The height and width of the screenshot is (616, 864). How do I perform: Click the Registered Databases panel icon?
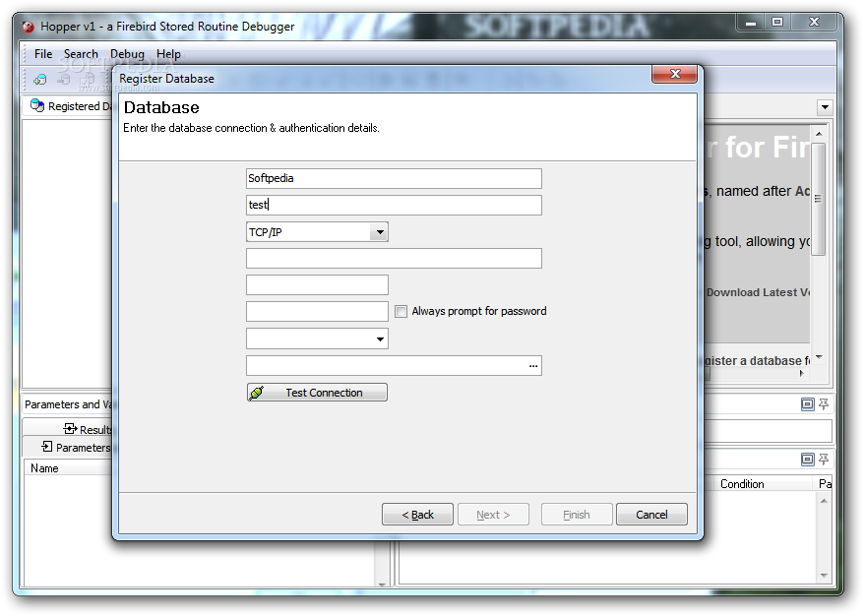37,105
